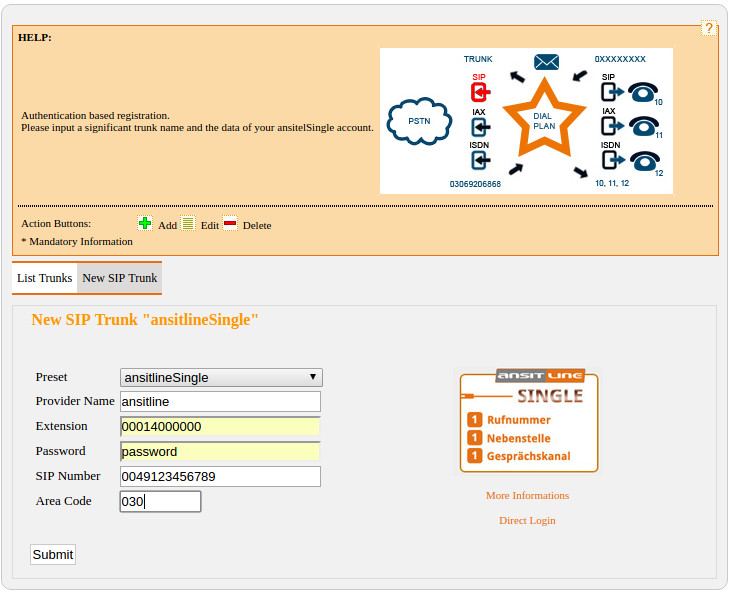Image resolution: width=733 pixels, height=594 pixels.
Task: Follow the Direct Login link
Action: (527, 520)
